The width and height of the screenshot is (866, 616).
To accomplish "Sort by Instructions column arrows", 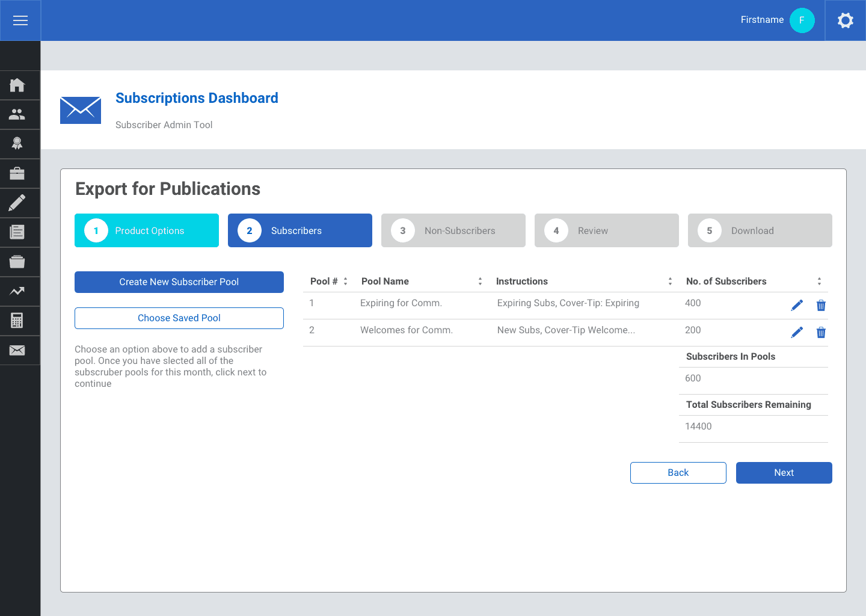I will 670,282.
